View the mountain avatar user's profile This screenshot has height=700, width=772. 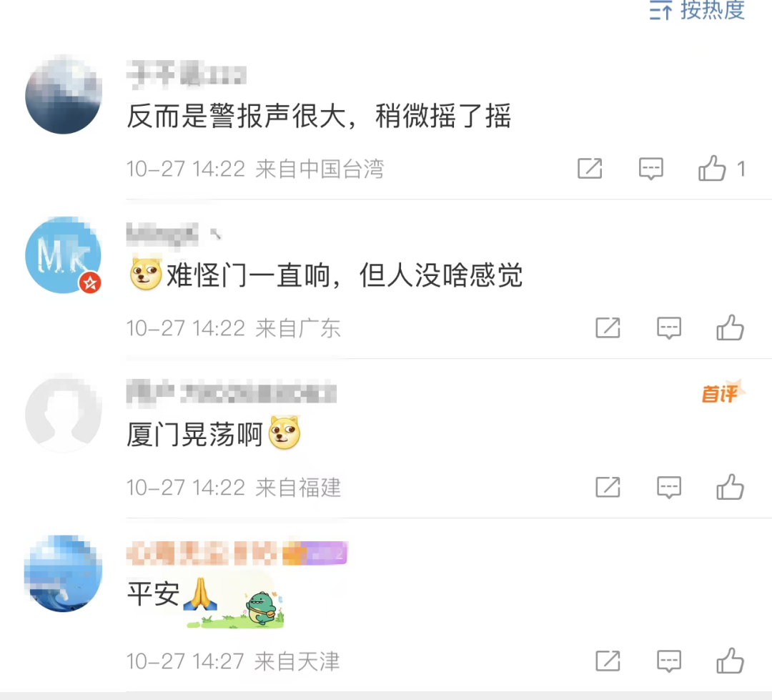pos(63,94)
